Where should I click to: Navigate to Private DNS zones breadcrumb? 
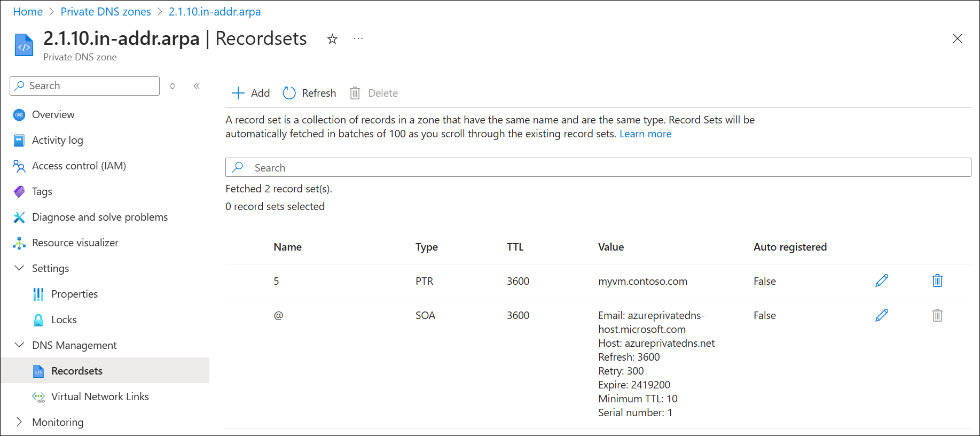click(x=106, y=12)
